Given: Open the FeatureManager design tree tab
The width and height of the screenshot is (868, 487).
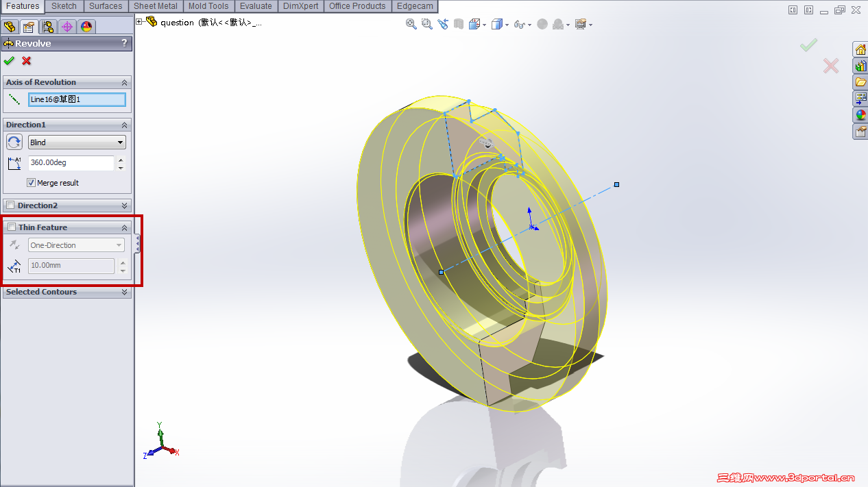Looking at the screenshot, I should click(x=10, y=27).
